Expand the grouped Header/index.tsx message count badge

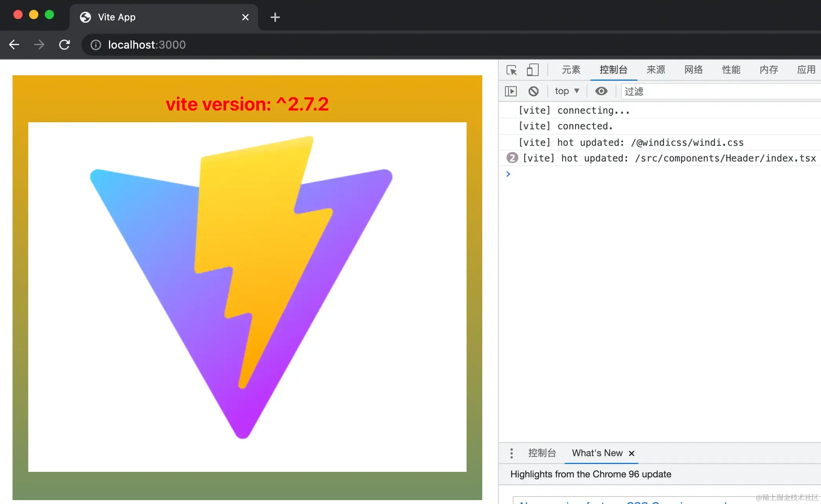[512, 158]
